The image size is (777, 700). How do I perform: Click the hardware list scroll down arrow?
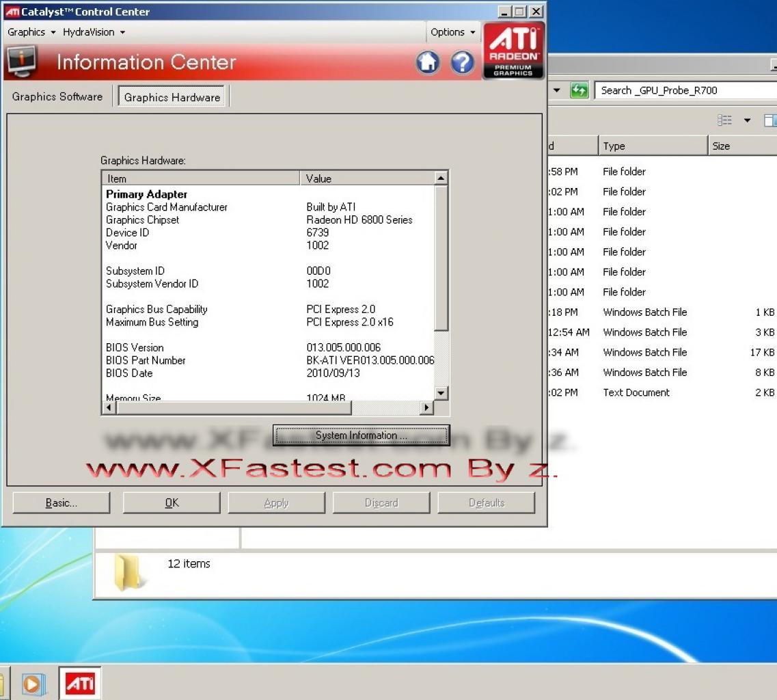pyautogui.click(x=441, y=393)
